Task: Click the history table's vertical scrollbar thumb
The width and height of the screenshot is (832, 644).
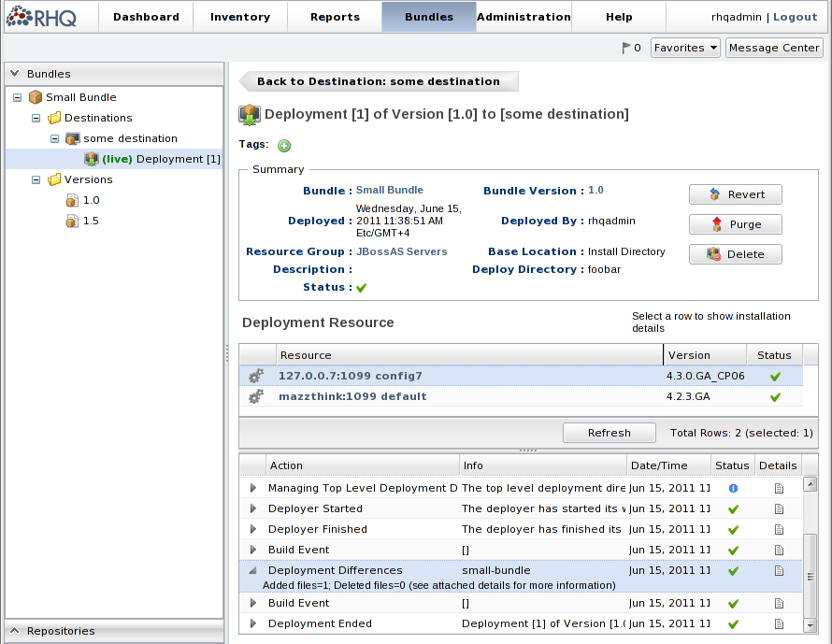Action: 810,576
